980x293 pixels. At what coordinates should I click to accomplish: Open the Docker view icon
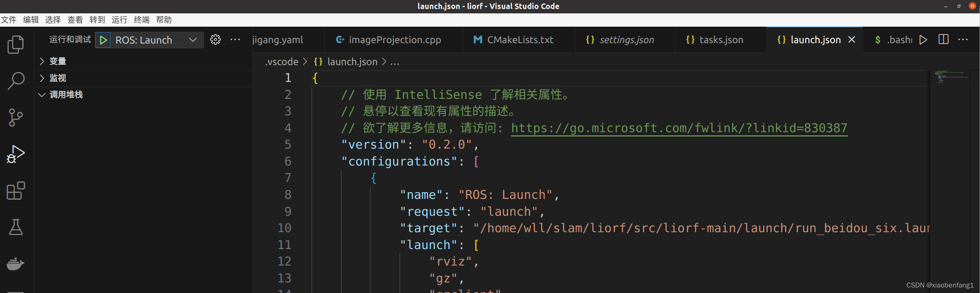(x=16, y=264)
